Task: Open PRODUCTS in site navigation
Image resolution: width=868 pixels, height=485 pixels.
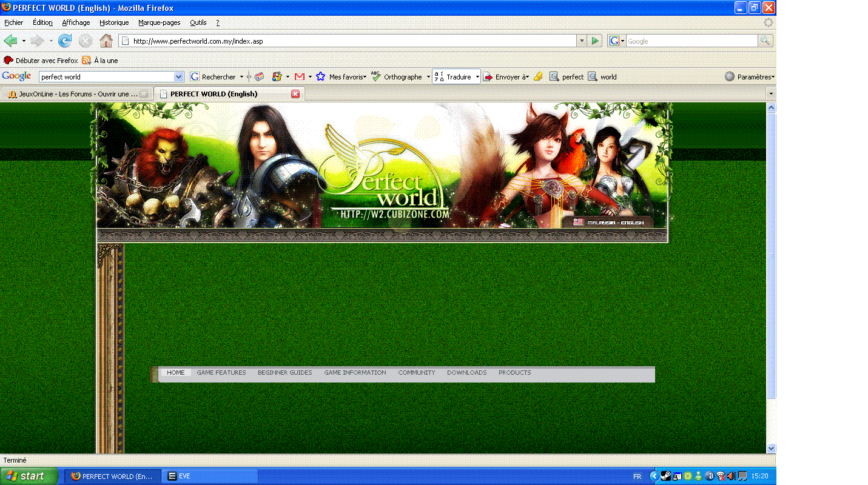Action: [515, 372]
